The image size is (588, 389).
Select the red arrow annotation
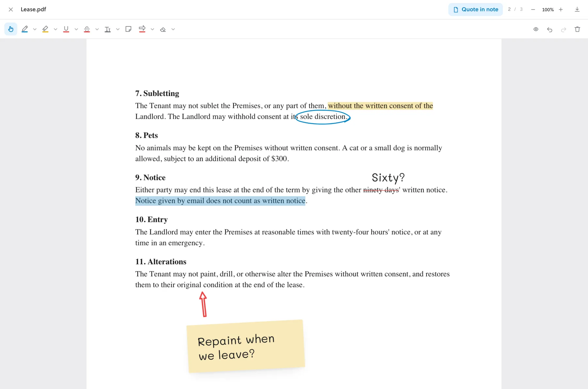click(x=203, y=304)
